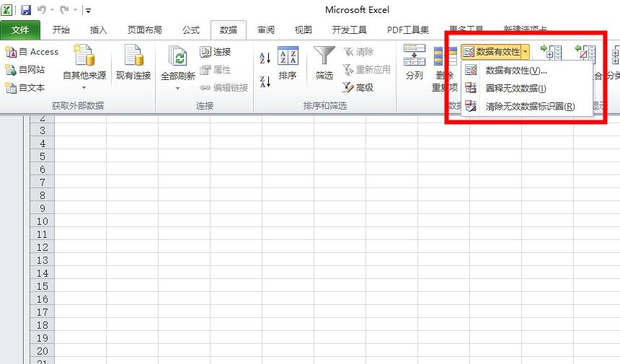Switch to the 开发工具 tab
The height and width of the screenshot is (364, 620).
pos(349,30)
